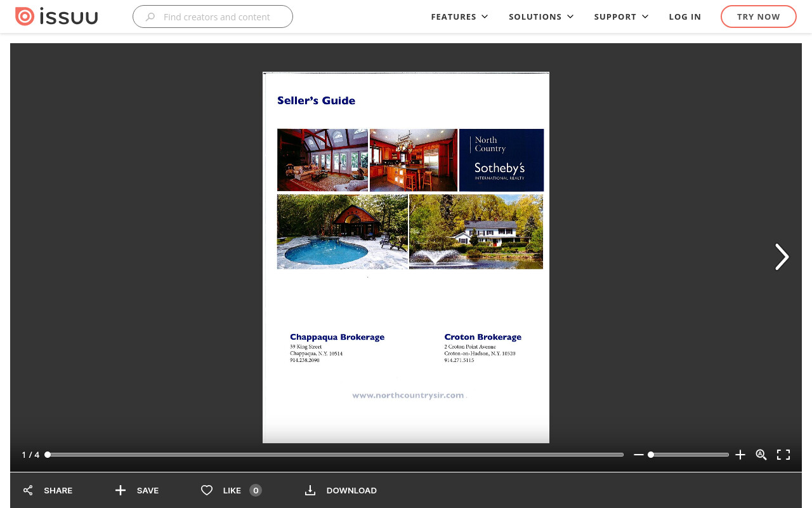Click the Download arrow icon

(310, 490)
